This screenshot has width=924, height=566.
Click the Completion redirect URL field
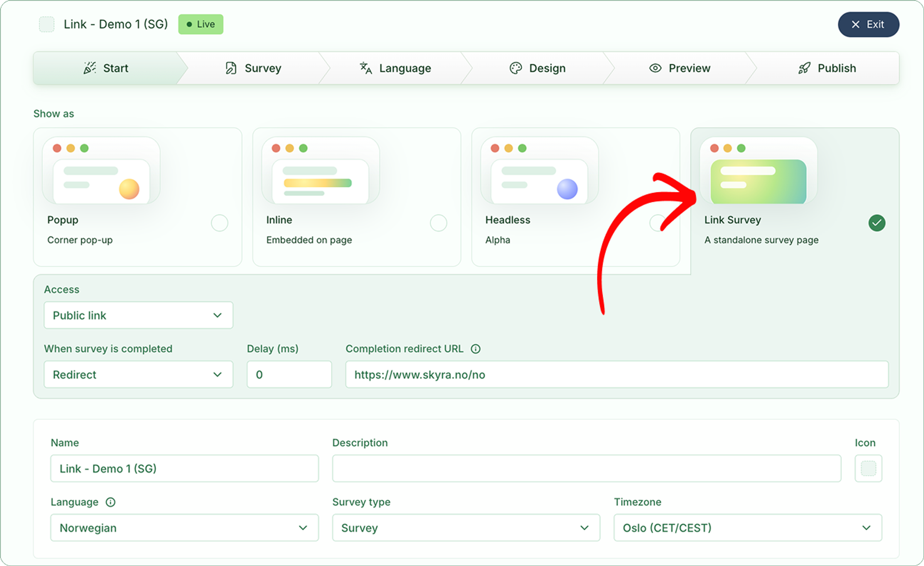pos(617,375)
